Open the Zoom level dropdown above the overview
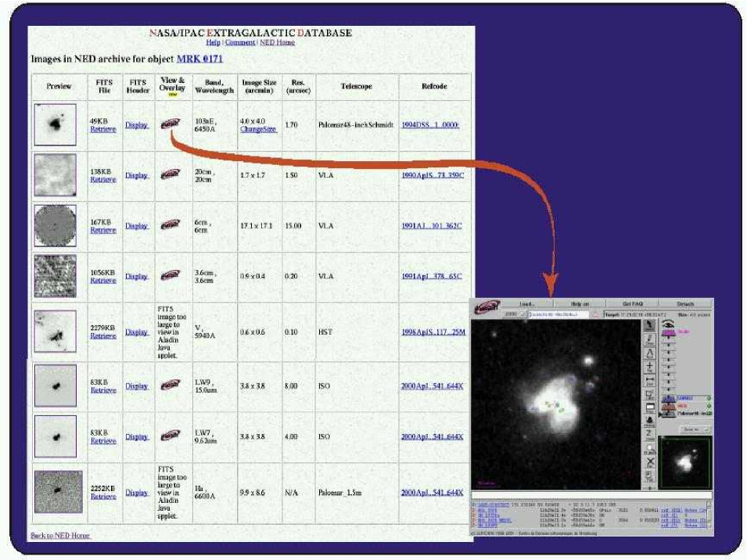The width and height of the screenshot is (747, 560). [695, 429]
